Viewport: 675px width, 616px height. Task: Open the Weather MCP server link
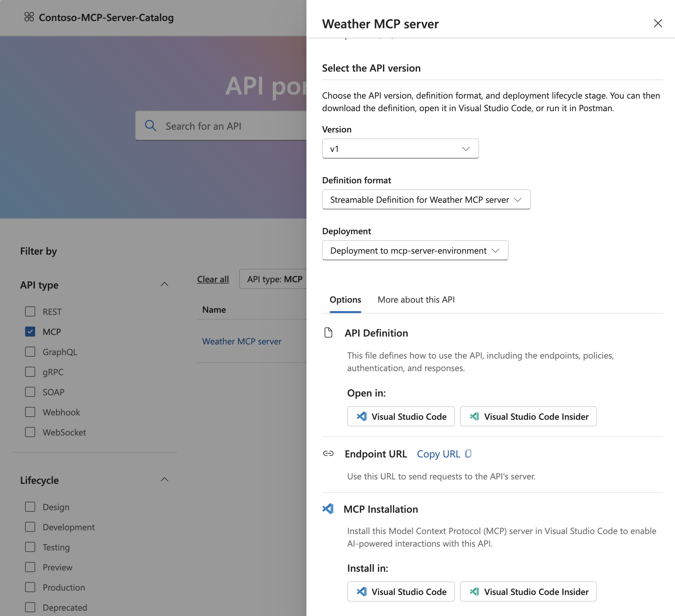coord(242,341)
